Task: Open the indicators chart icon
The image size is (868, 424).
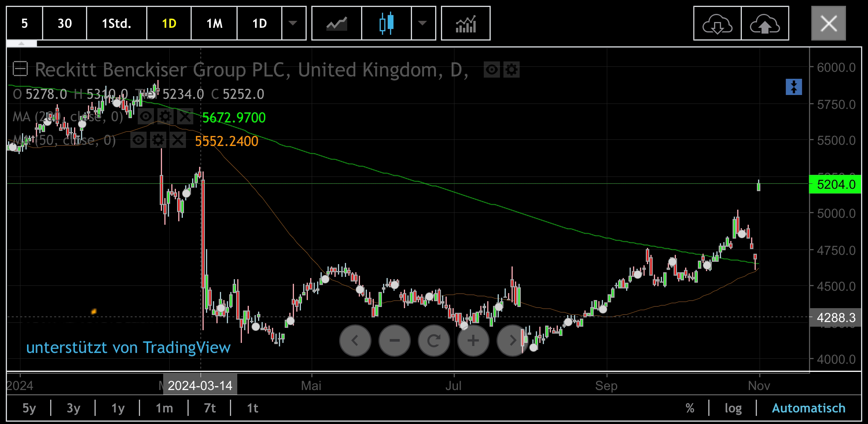Action: click(x=466, y=23)
